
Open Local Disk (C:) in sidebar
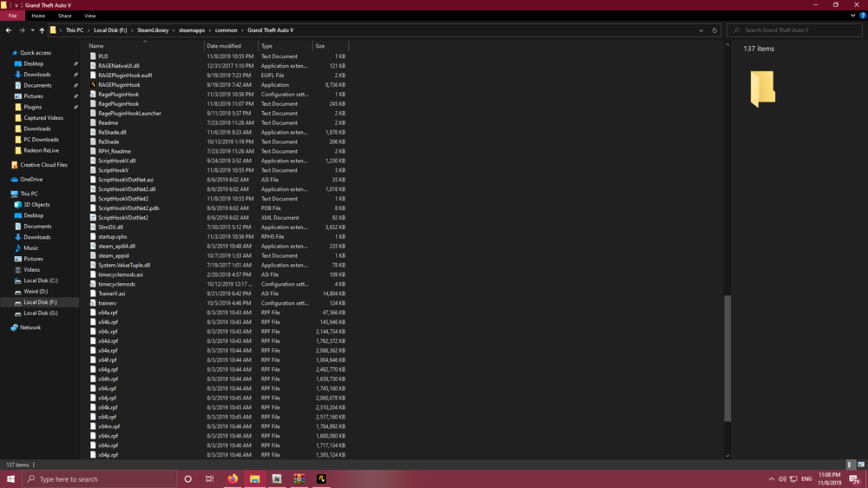pos(41,280)
